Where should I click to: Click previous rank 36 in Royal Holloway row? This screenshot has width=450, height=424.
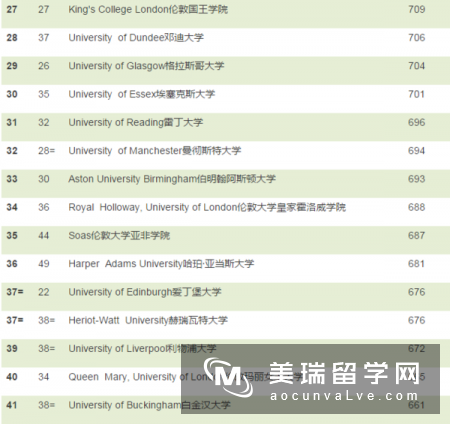click(43, 208)
